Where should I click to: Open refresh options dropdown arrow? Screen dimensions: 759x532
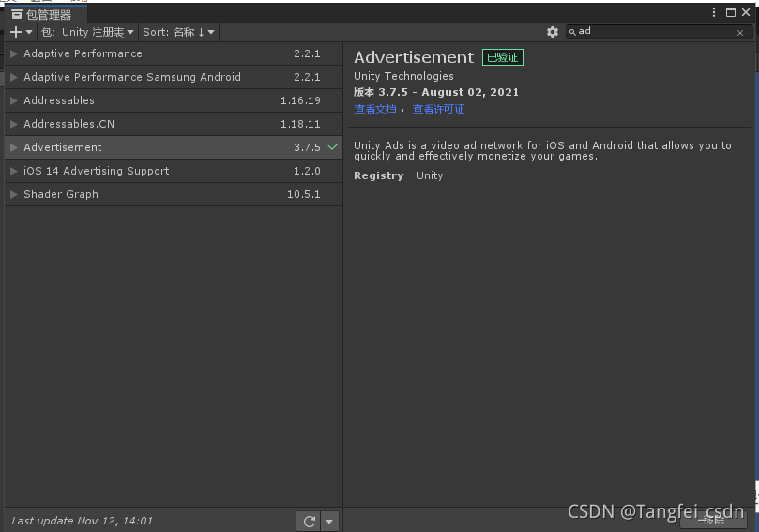pos(329,522)
